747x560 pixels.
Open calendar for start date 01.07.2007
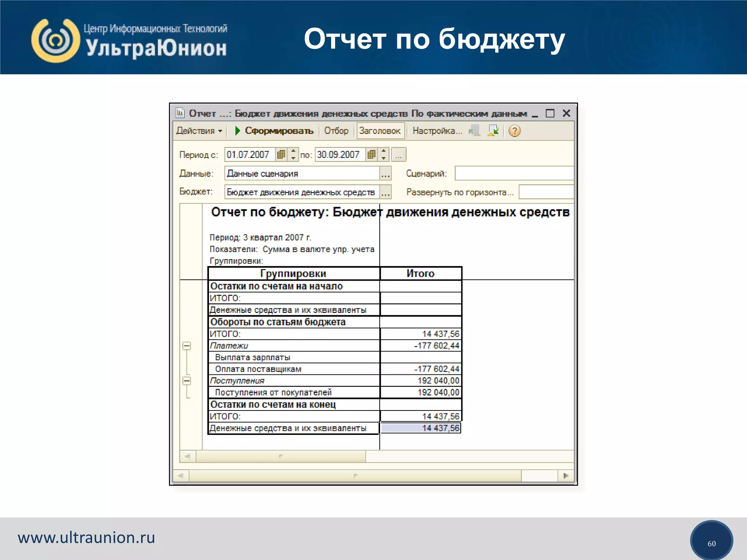click(281, 155)
